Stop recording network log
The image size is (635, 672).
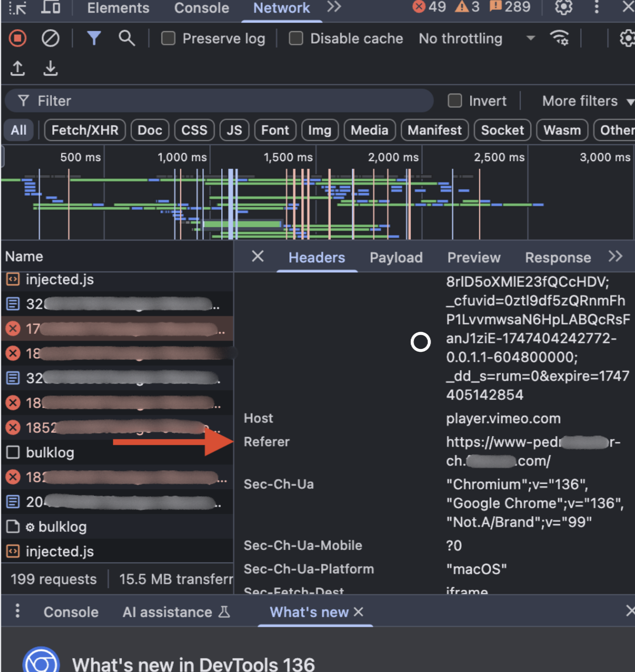tap(18, 39)
